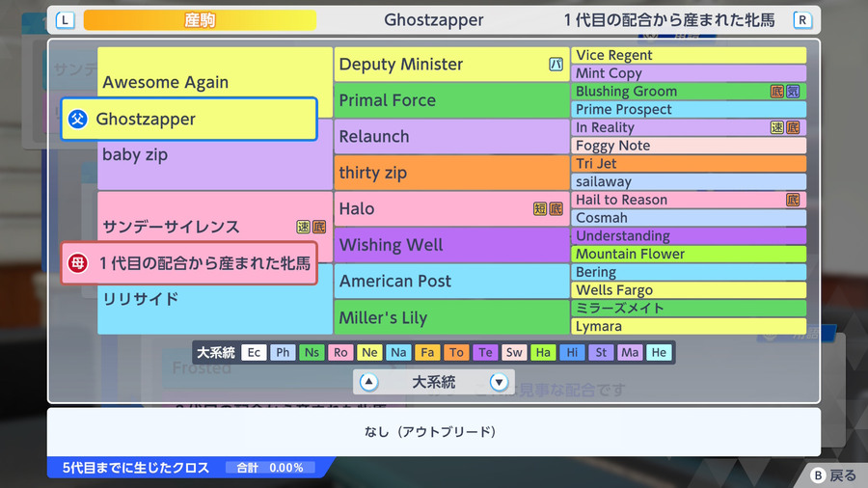868x488 pixels.
Task: Select Wells Fargo ancestor row
Action: 689,290
